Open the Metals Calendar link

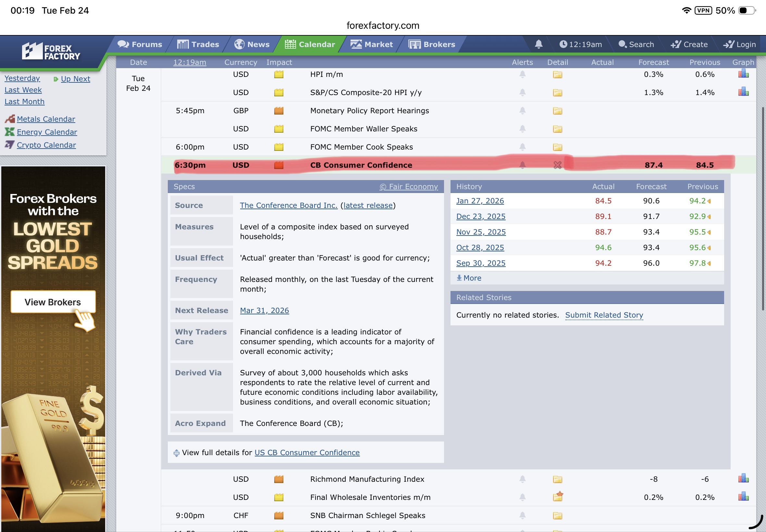pyautogui.click(x=46, y=119)
